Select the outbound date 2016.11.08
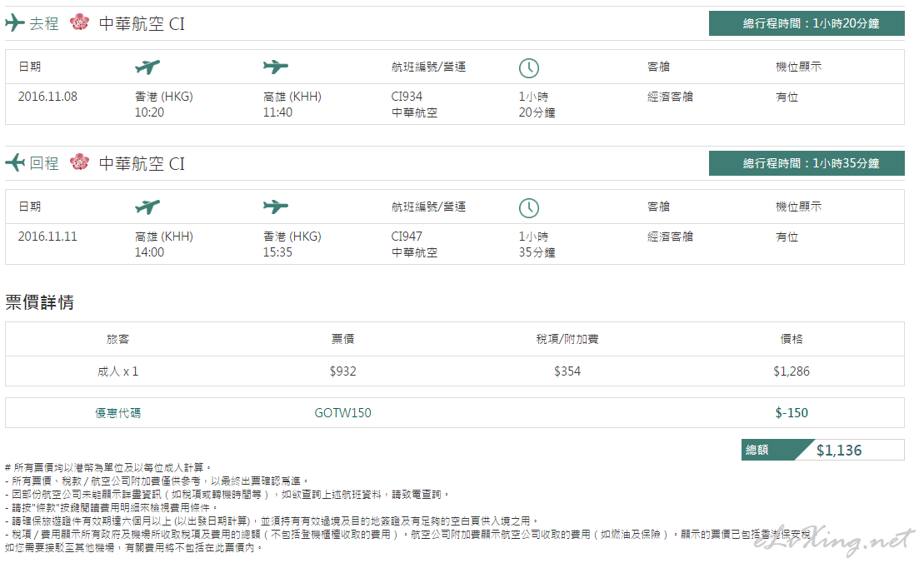 point(47,97)
